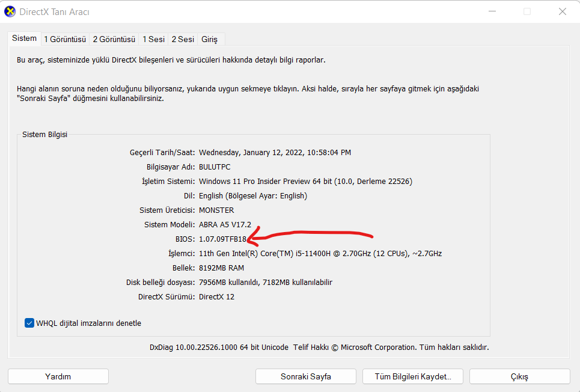Viewport: 580px width, 392px height.
Task: Switch to the Sistem tab
Action: pyautogui.click(x=24, y=38)
